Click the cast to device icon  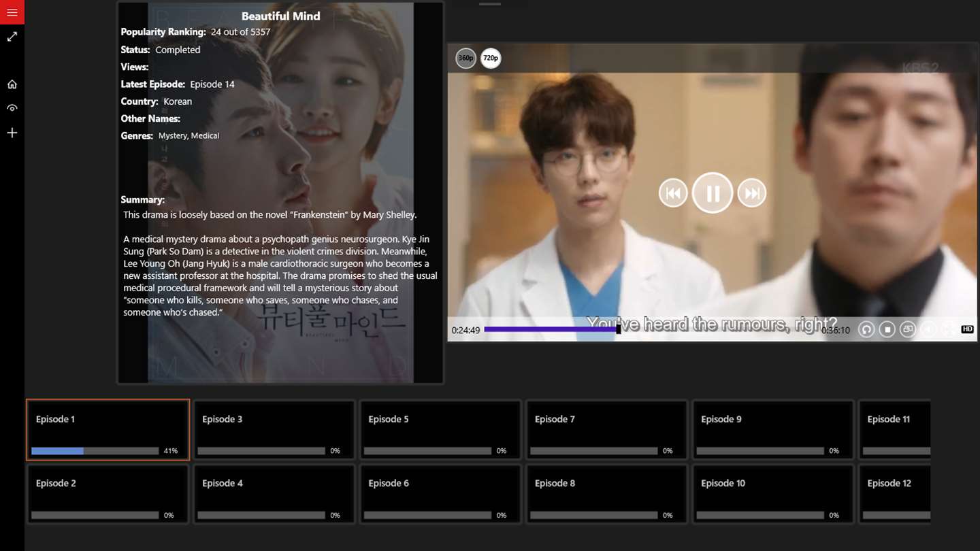coord(907,329)
